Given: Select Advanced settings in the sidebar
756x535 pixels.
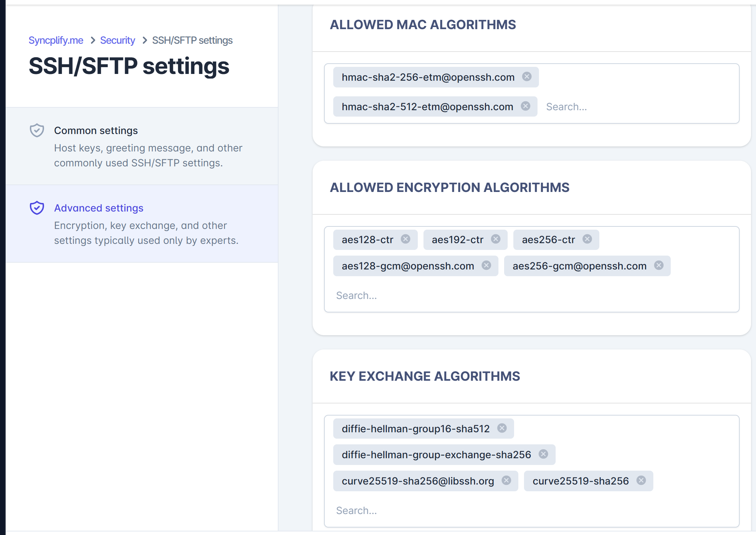Looking at the screenshot, I should [x=98, y=208].
